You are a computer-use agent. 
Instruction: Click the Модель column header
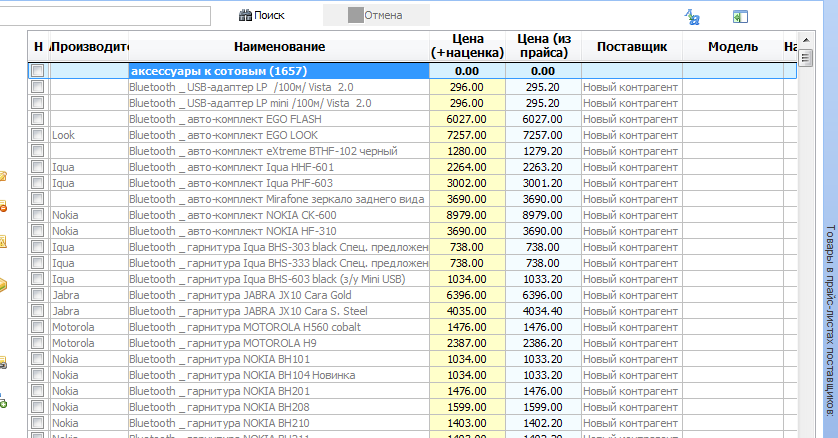[x=733, y=46]
